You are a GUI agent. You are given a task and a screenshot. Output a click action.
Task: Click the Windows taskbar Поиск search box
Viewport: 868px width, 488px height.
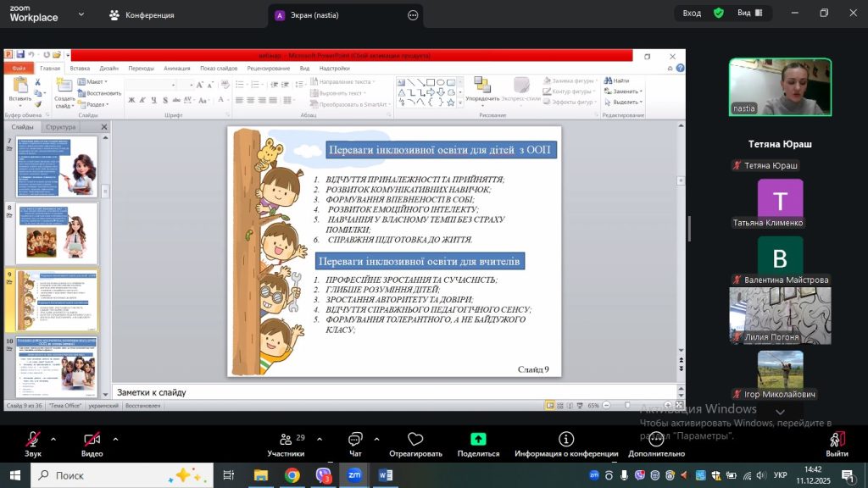(x=119, y=475)
